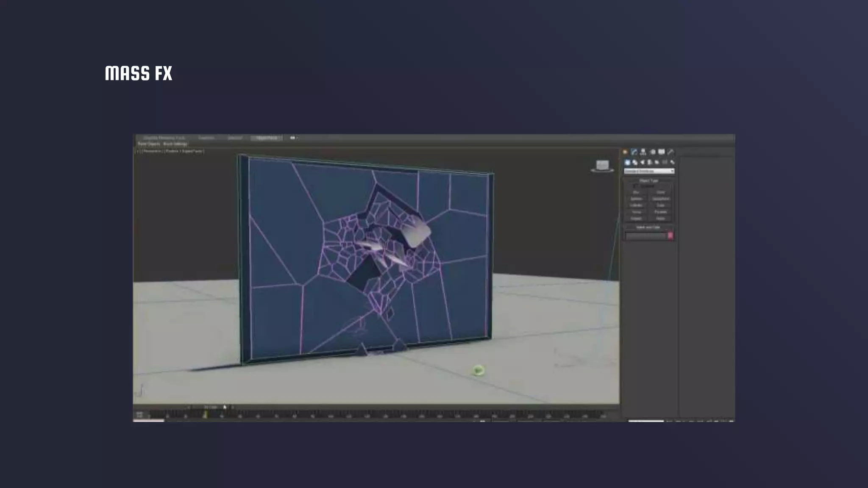Click the Sphere primitive button
Viewport: 868px width, 488px height.
tap(636, 199)
